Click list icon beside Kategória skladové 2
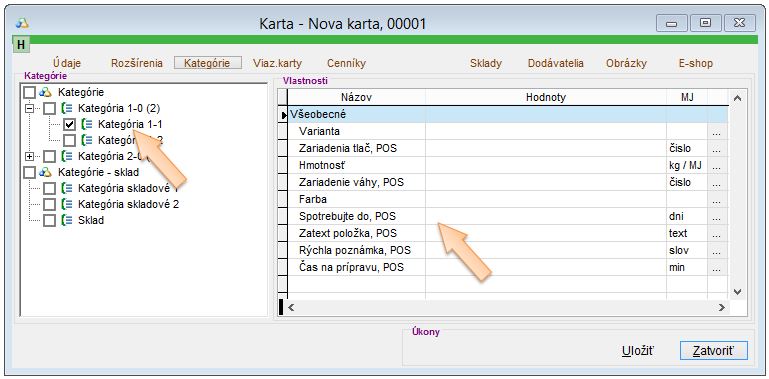The image size is (769, 379). tap(67, 204)
